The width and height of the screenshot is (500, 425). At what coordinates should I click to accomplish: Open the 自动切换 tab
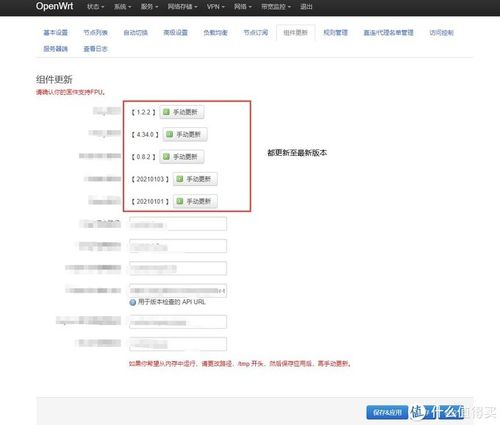click(x=136, y=33)
